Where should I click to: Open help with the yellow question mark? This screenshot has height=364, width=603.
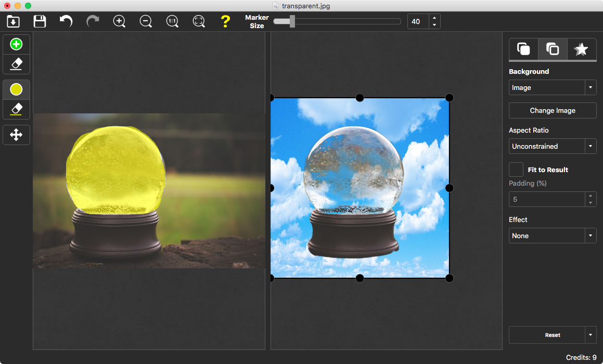tap(225, 21)
